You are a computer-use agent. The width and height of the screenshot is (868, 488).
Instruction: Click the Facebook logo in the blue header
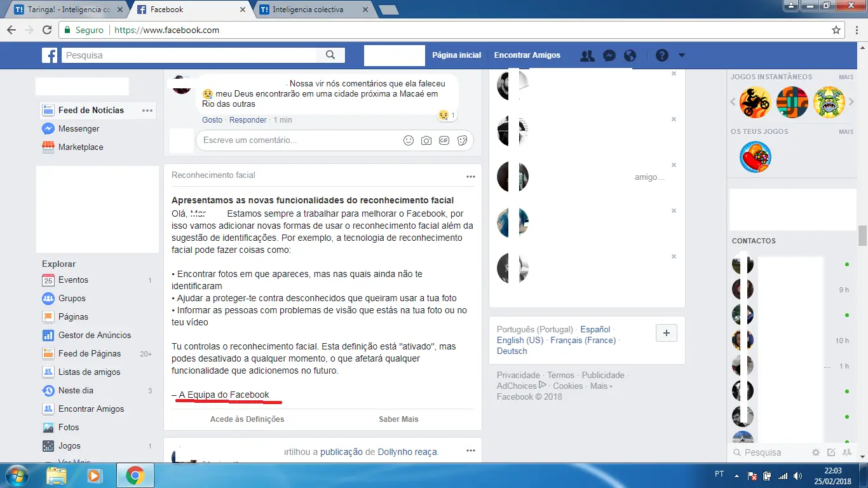pos(50,55)
